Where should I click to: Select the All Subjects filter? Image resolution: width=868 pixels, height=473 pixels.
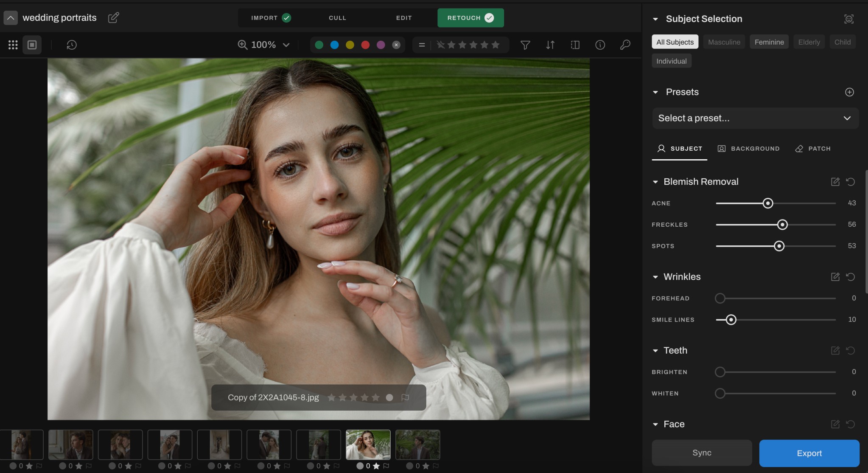point(675,42)
